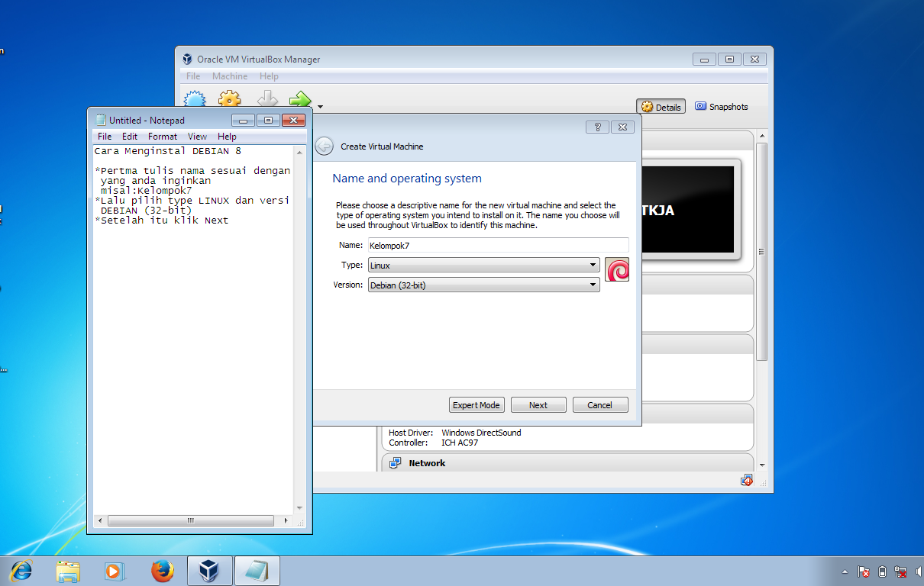Click the notification warning icon in VirtualBox status corner
Image resolution: width=924 pixels, height=586 pixels.
[x=746, y=480]
